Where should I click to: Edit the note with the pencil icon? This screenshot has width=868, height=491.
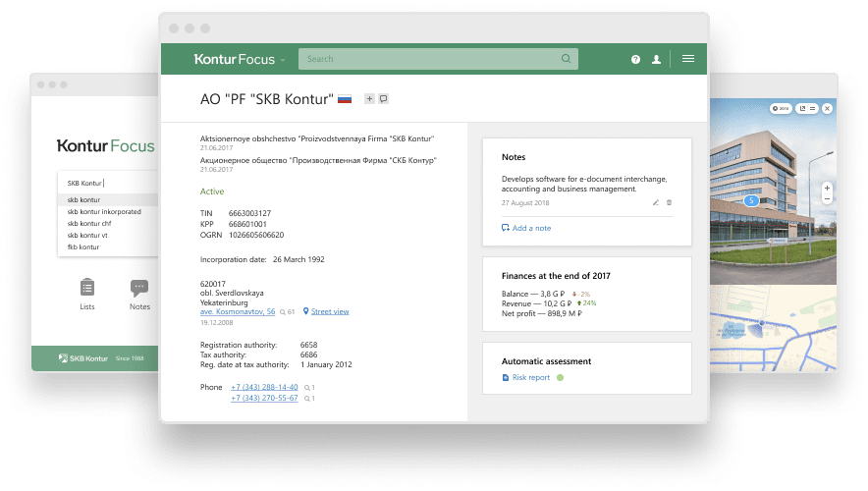(x=656, y=202)
